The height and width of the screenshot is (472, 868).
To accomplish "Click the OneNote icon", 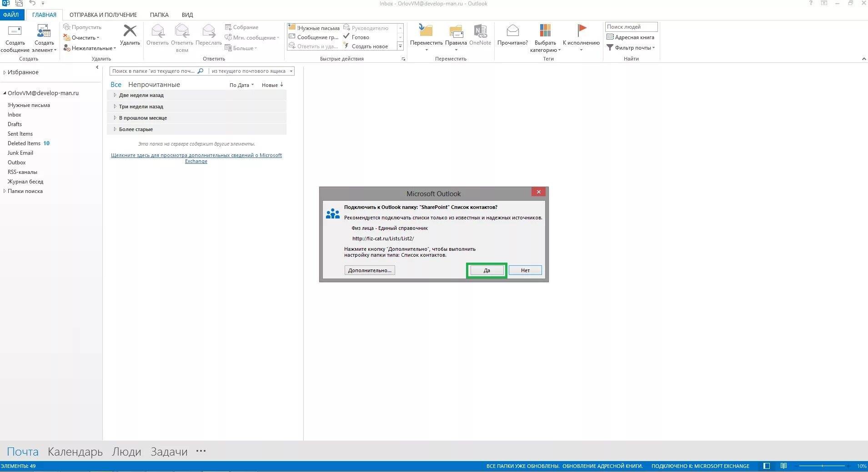I will coord(480,31).
